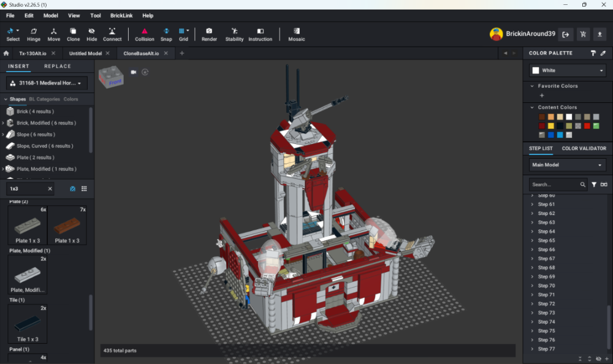Image resolution: width=613 pixels, height=364 pixels.
Task: Open the shopping cart icon
Action: [x=583, y=34]
